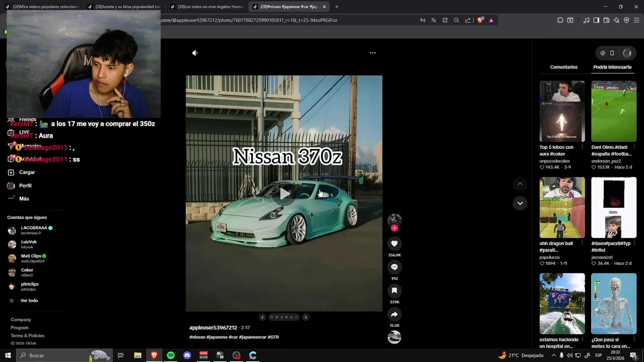Click the browser address bar URL
The image size is (644, 362).
[x=249, y=20]
